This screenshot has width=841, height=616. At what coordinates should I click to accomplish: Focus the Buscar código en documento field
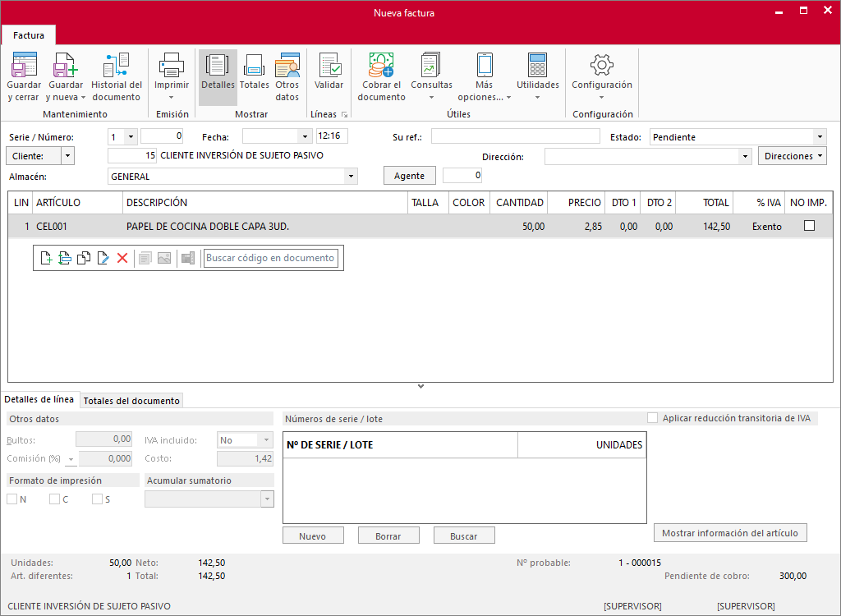tap(271, 258)
